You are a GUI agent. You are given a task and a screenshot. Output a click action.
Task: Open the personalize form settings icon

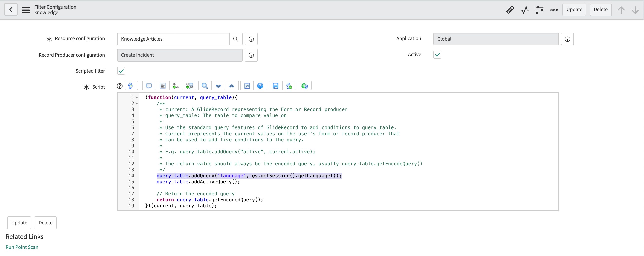540,10
